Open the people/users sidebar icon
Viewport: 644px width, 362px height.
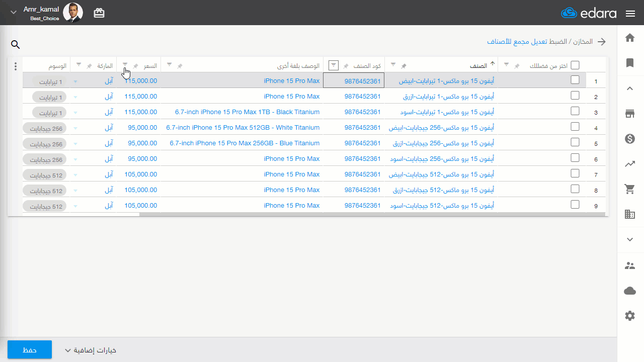(x=629, y=265)
